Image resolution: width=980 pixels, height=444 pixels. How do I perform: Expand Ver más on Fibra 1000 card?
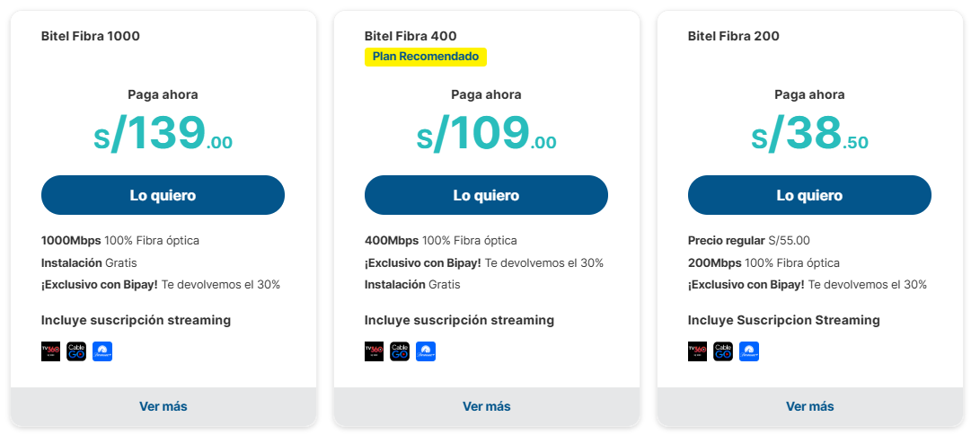pyautogui.click(x=163, y=406)
